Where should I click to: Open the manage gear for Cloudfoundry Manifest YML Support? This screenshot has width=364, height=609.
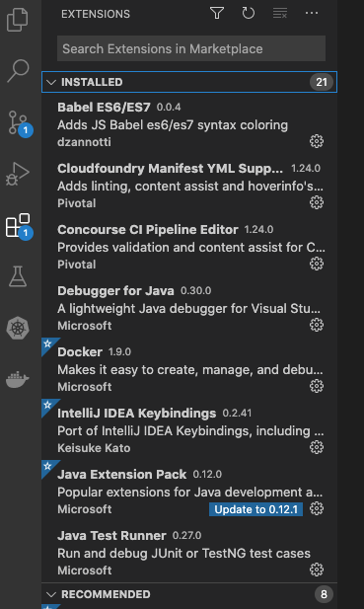tap(317, 202)
